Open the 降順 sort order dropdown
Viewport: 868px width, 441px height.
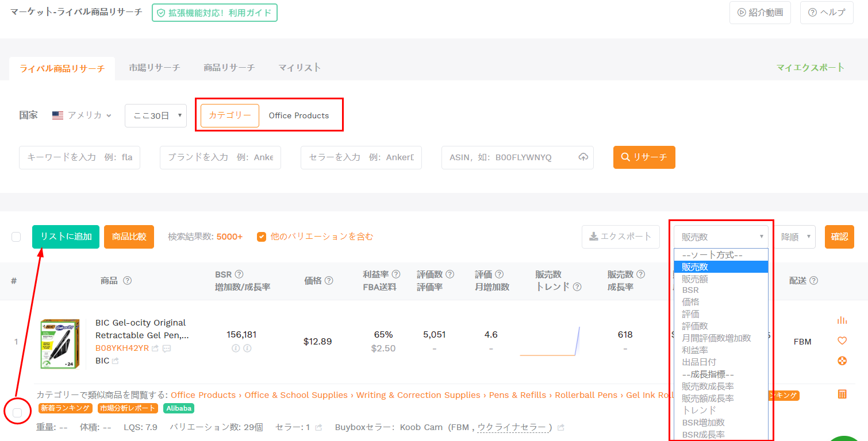click(794, 237)
